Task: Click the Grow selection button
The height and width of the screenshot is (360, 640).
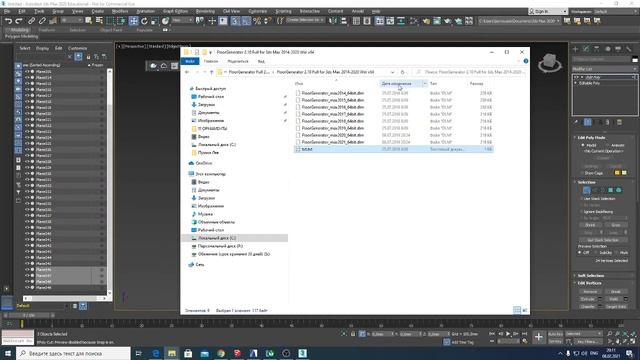Action: (616, 225)
